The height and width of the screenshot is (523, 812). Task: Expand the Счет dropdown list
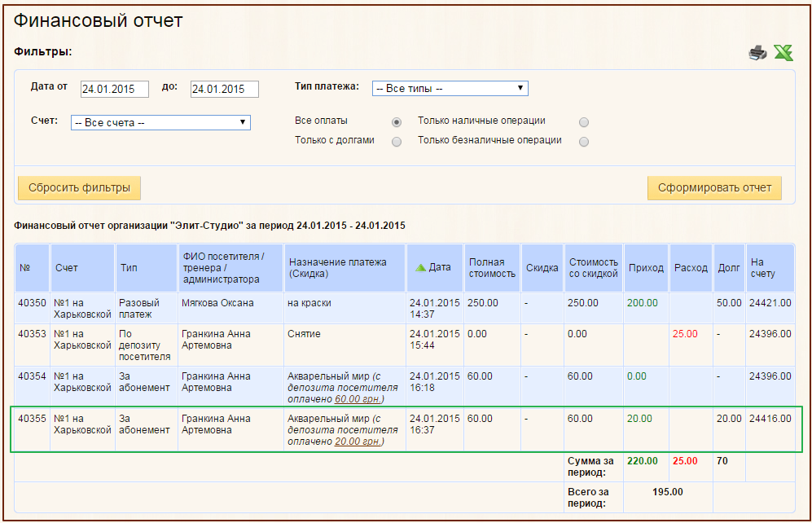tap(160, 123)
